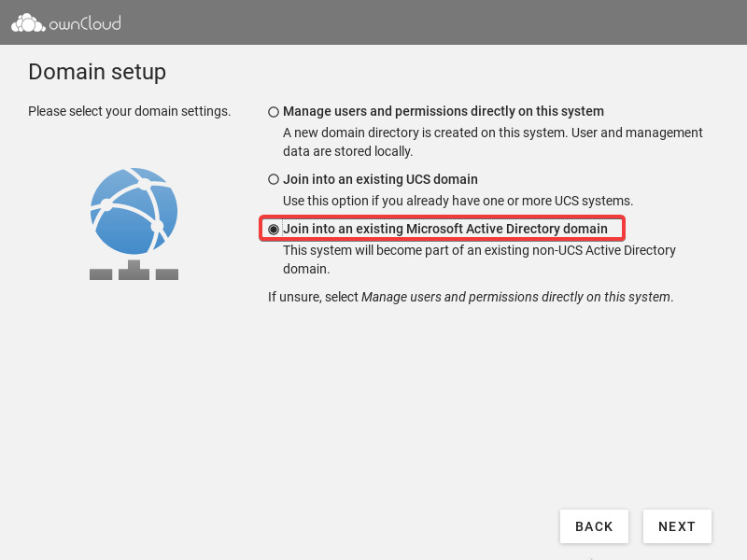Click the empty gray header bar area

tap(420, 22)
